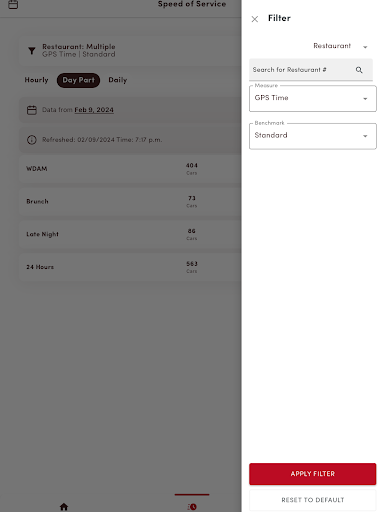The height and width of the screenshot is (512, 384).
Task: Select the WDAM day part row
Action: point(130,169)
